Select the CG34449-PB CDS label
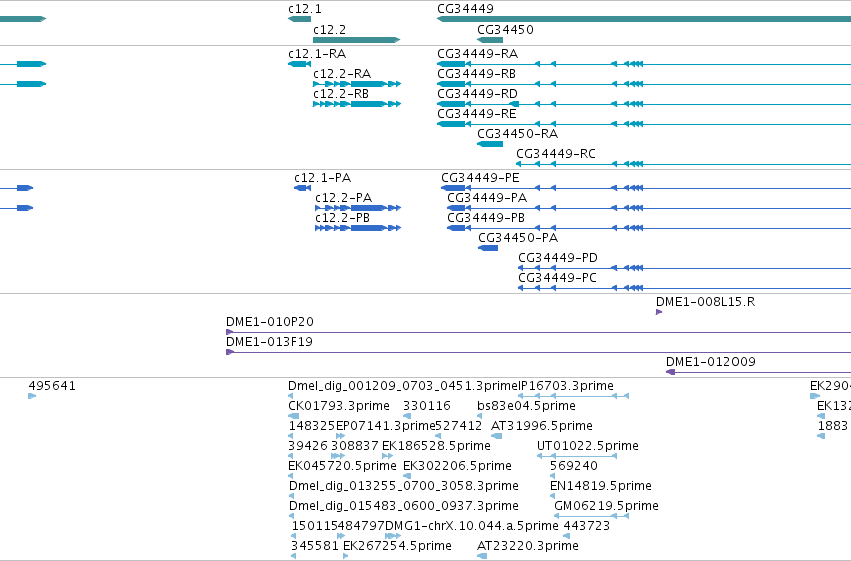The height and width of the screenshot is (561, 851). pos(486,218)
